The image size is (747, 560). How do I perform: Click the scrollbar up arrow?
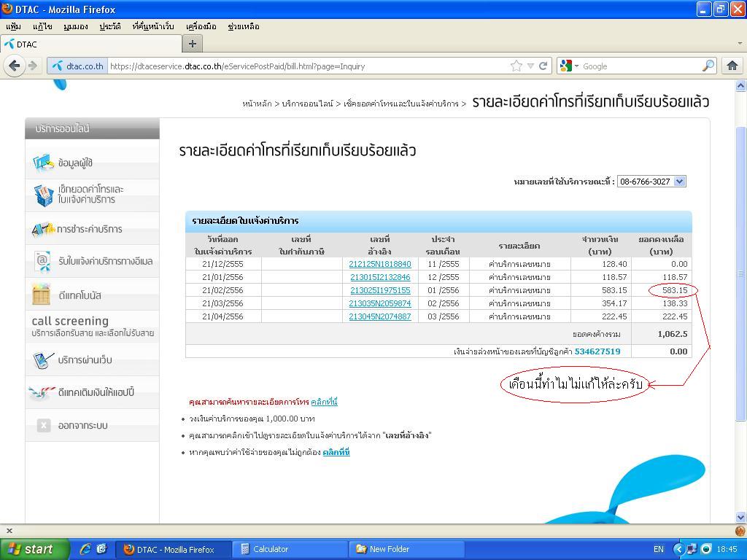[x=740, y=85]
